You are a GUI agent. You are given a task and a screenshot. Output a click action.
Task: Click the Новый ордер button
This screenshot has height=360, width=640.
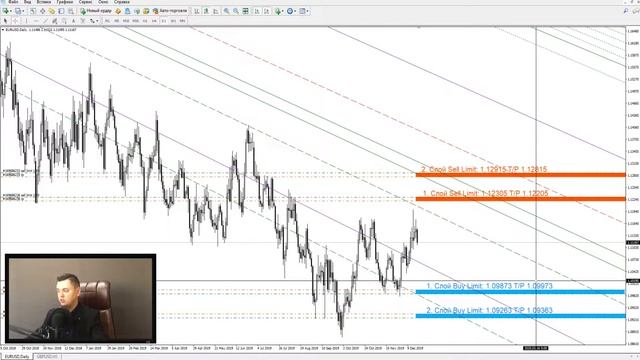click(x=96, y=11)
